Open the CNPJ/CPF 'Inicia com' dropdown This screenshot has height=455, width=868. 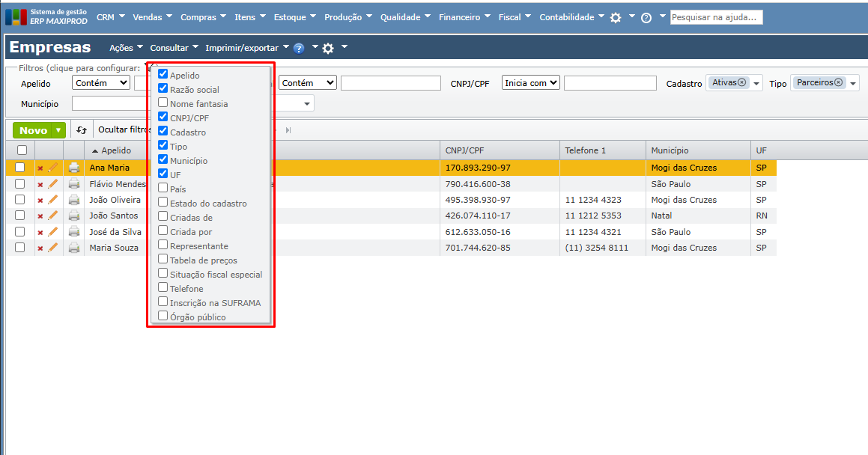(531, 83)
